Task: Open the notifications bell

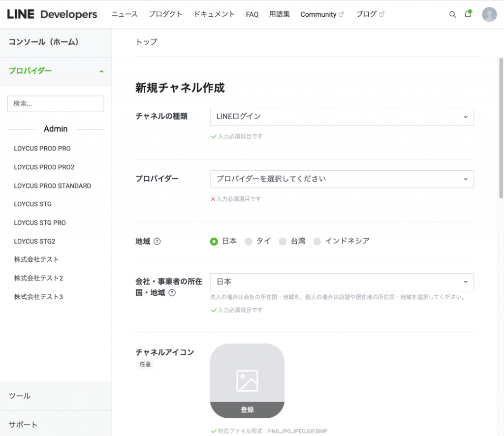Action: pos(468,14)
